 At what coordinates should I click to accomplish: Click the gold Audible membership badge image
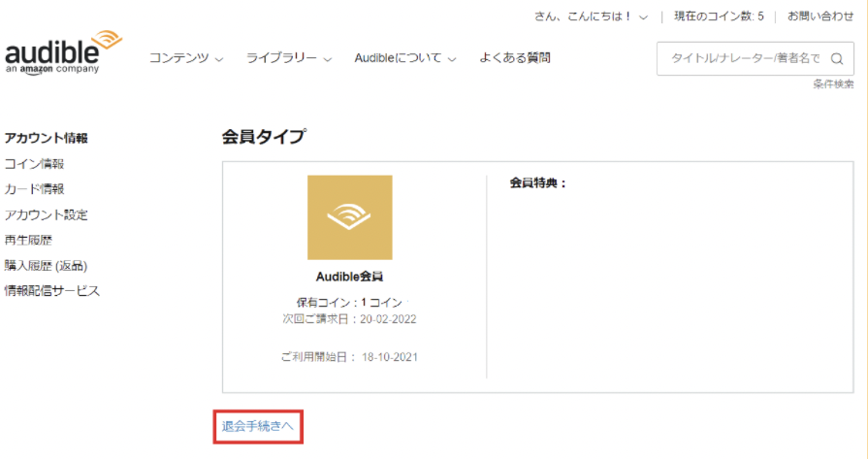point(350,217)
